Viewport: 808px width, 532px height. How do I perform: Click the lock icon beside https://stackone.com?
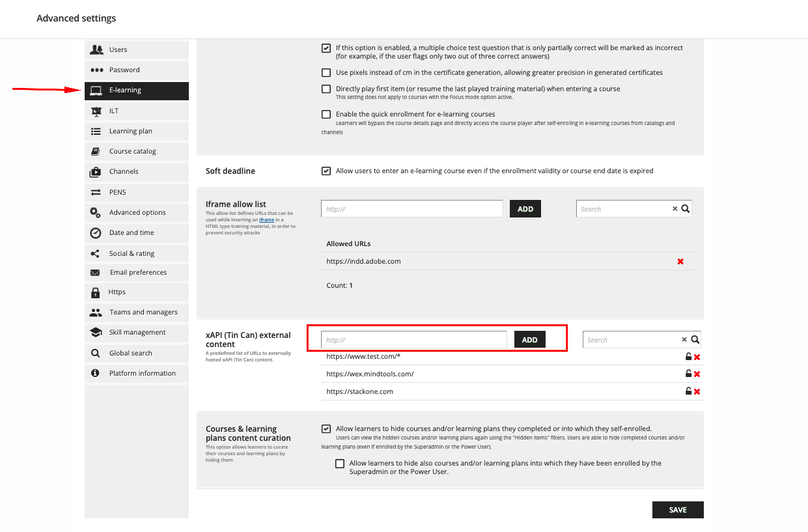click(688, 391)
